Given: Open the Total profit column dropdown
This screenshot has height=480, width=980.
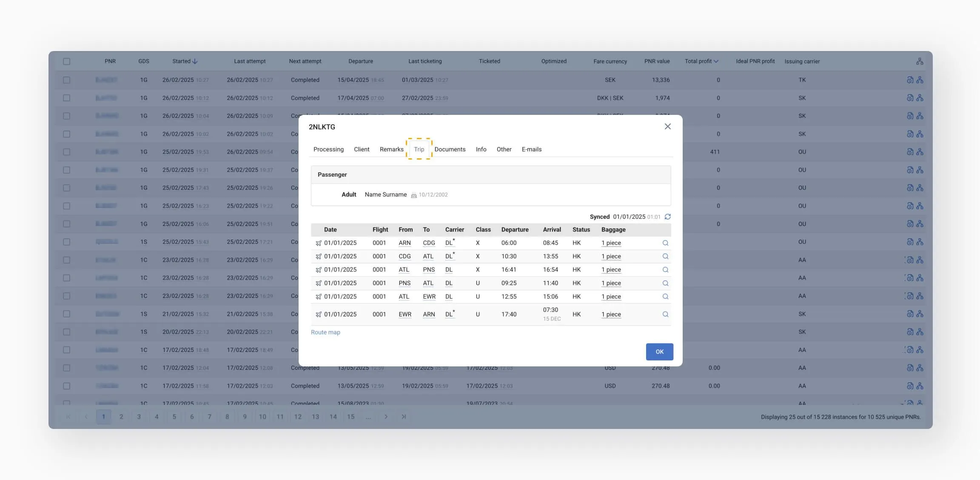Looking at the screenshot, I should [x=716, y=61].
